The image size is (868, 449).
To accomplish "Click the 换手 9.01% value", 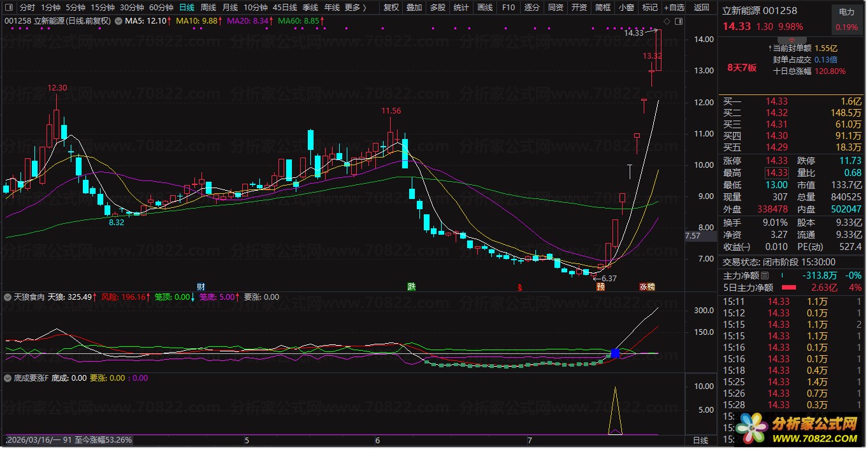I will (x=774, y=223).
